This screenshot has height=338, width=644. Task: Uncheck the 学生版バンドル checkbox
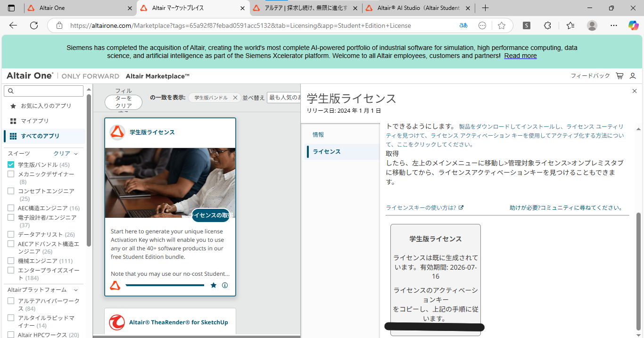click(11, 165)
